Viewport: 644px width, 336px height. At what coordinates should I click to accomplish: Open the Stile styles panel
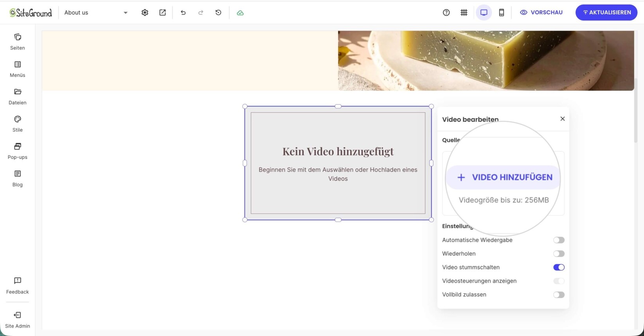(x=18, y=124)
